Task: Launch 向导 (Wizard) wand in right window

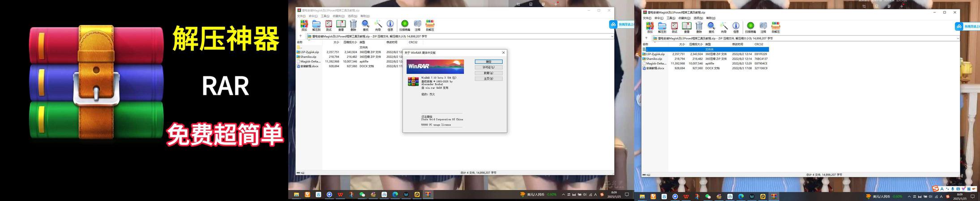Action: pos(723,27)
